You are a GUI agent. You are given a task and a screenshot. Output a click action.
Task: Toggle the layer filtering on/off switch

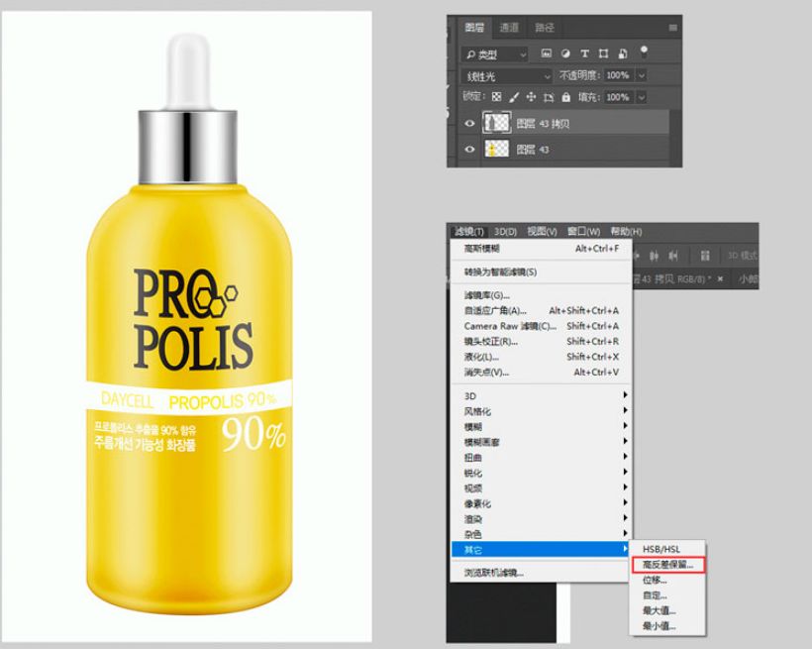(x=644, y=51)
